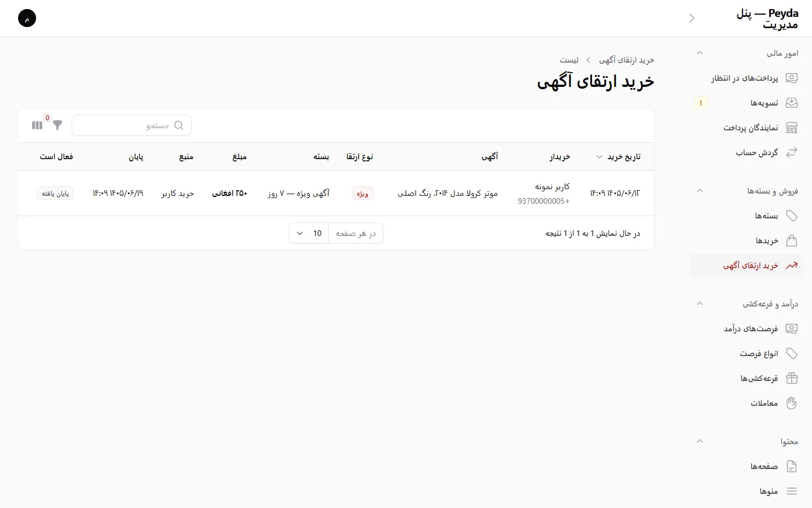Click the فرصت‌های درآمد banknote icon
The height and width of the screenshot is (508, 812).
click(792, 329)
